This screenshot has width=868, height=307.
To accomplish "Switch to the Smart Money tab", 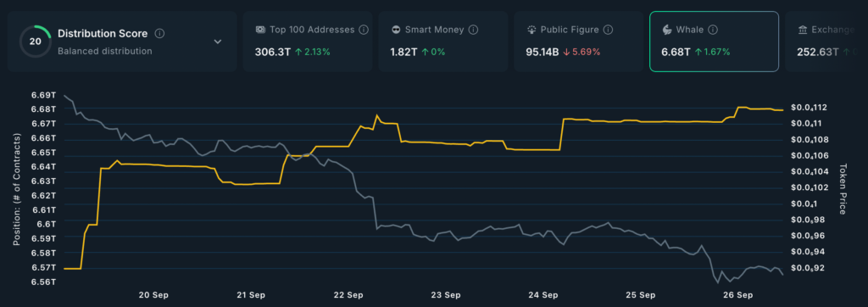I will click(443, 42).
